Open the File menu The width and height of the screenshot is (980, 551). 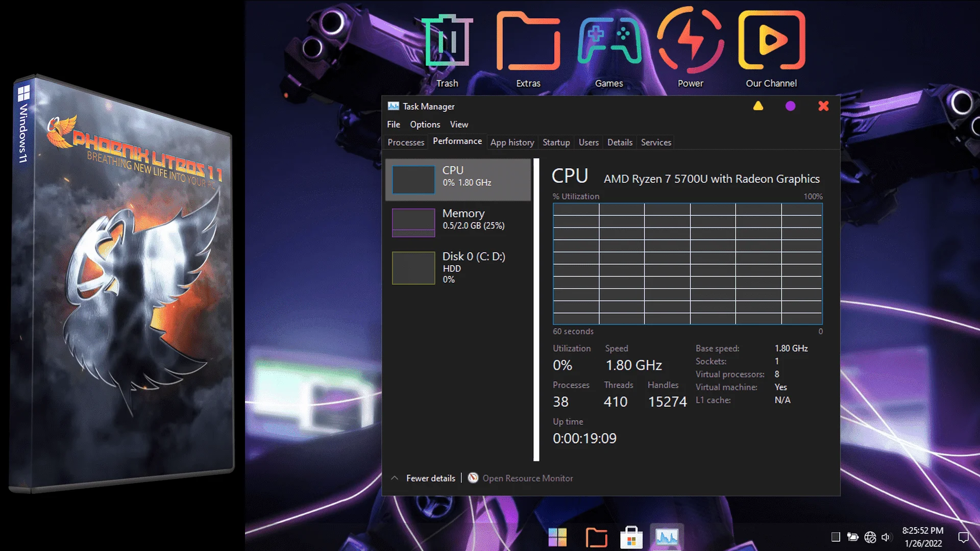click(394, 124)
